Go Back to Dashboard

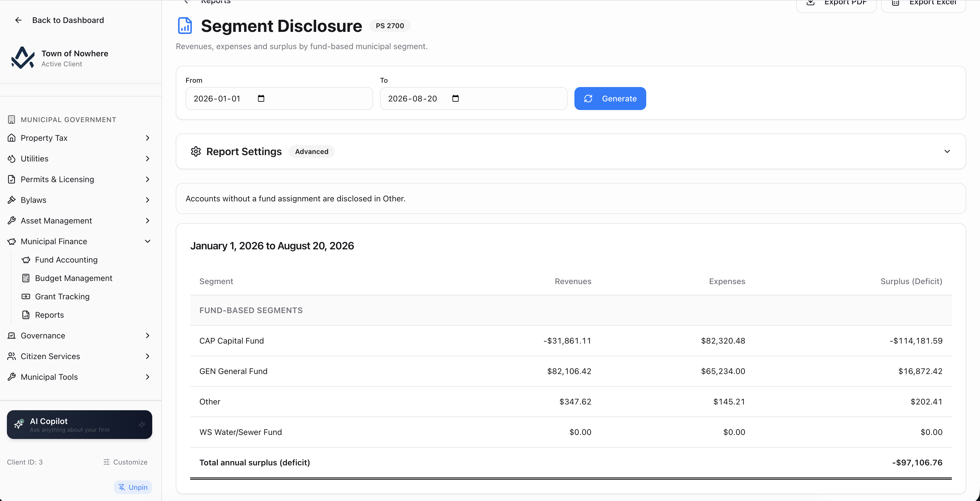pyautogui.click(x=60, y=20)
